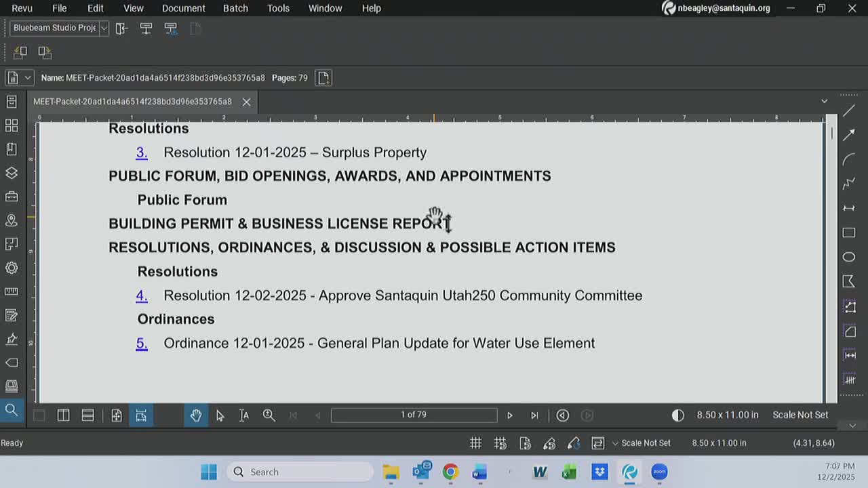Select the Rectangle markup tool

849,232
